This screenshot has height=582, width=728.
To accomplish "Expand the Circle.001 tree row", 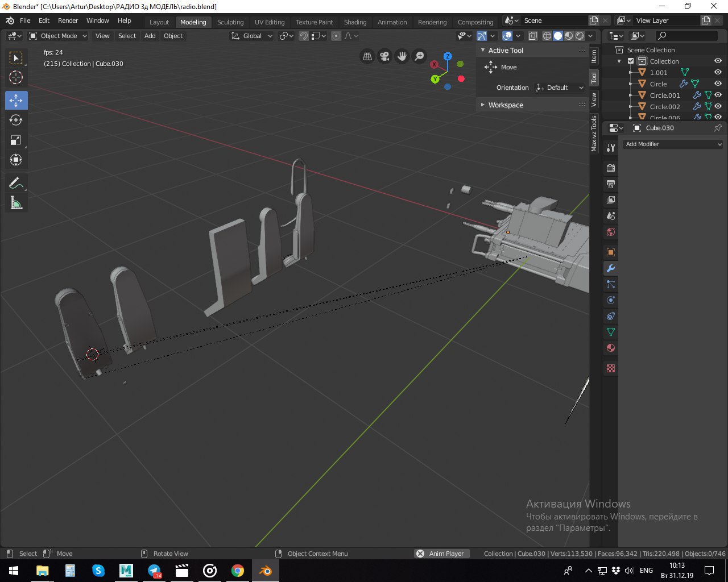I will [x=631, y=95].
